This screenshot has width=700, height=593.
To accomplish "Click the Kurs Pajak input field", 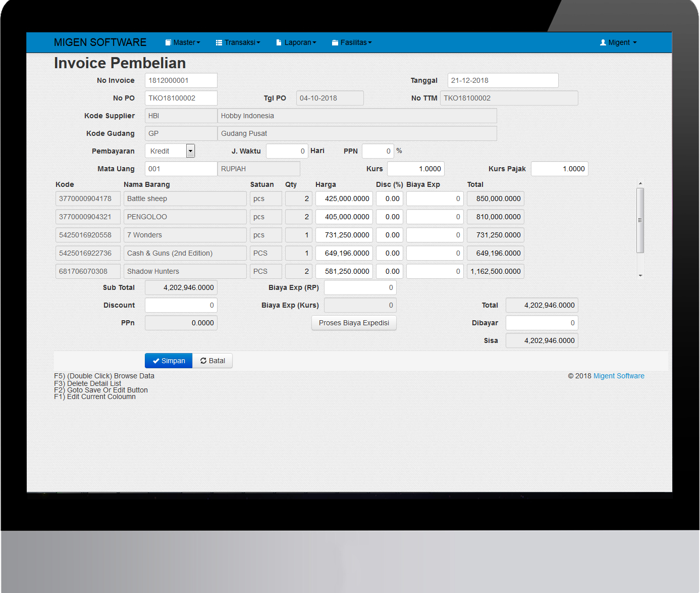I will [560, 169].
